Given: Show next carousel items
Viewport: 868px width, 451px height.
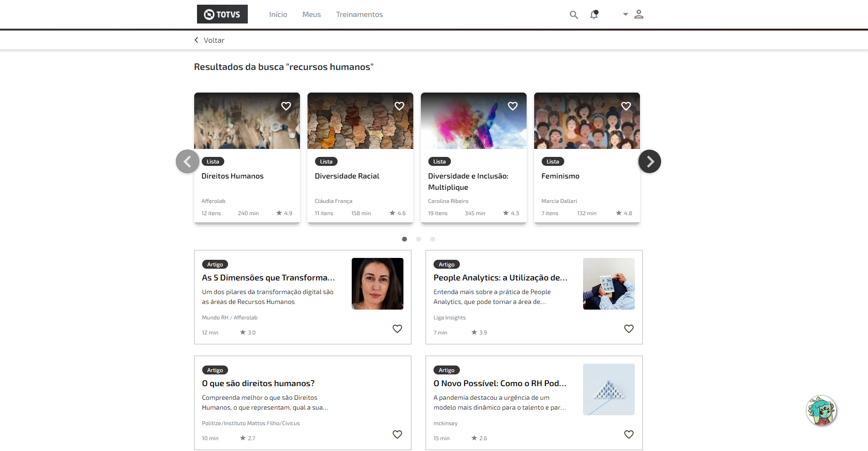Looking at the screenshot, I should 650,162.
